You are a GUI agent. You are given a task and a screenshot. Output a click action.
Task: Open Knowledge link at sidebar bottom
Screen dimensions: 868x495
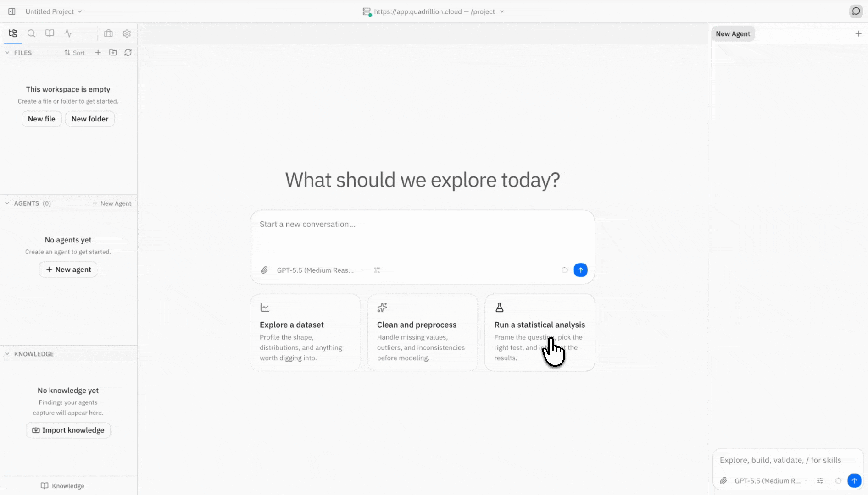coord(63,486)
